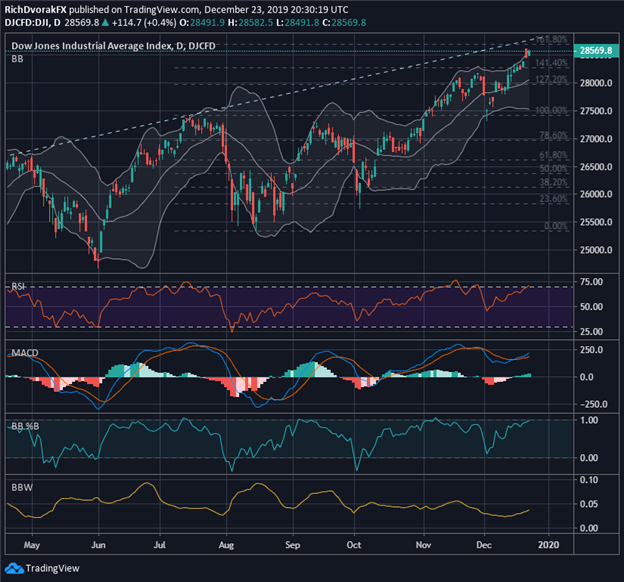Click the 38.20% Fibonacci level label
Viewport: 624px width, 582px height.
click(554, 182)
